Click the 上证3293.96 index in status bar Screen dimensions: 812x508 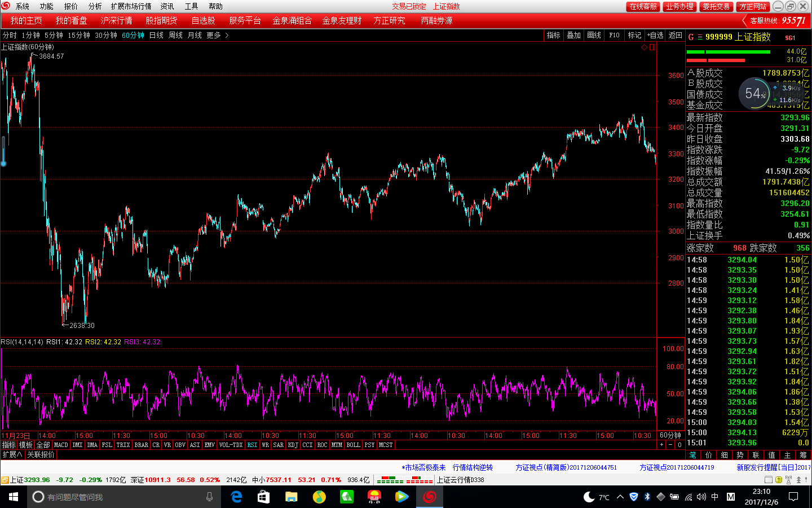pos(30,480)
